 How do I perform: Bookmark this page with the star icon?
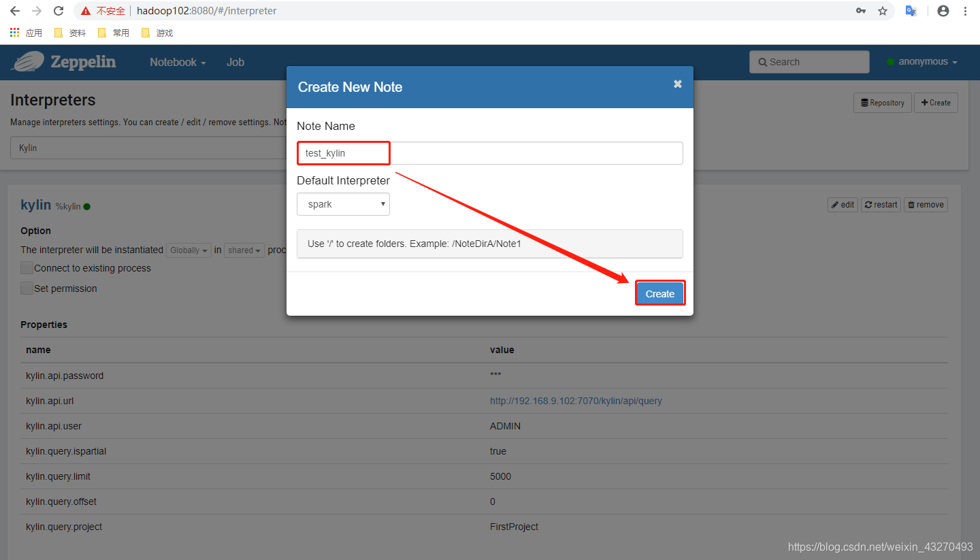[883, 11]
